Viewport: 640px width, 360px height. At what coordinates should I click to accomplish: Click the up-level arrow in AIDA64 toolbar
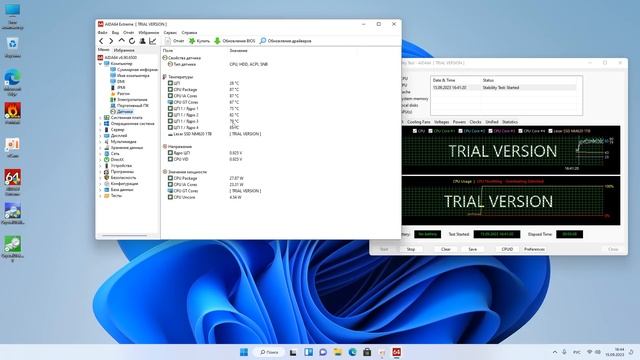click(x=121, y=41)
